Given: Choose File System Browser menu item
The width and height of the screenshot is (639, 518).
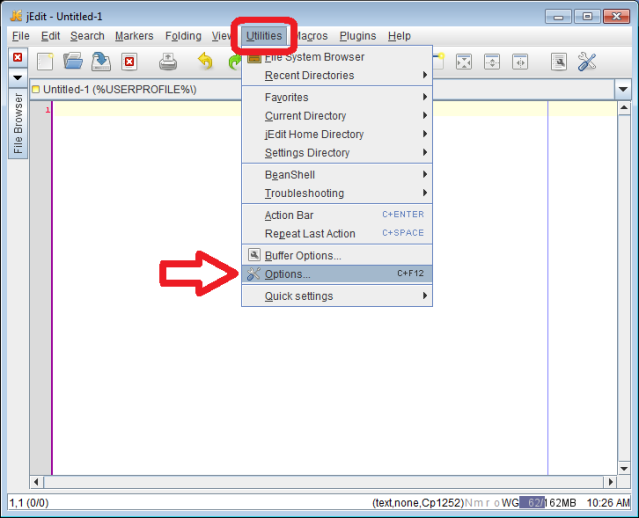Looking at the screenshot, I should pos(337,57).
